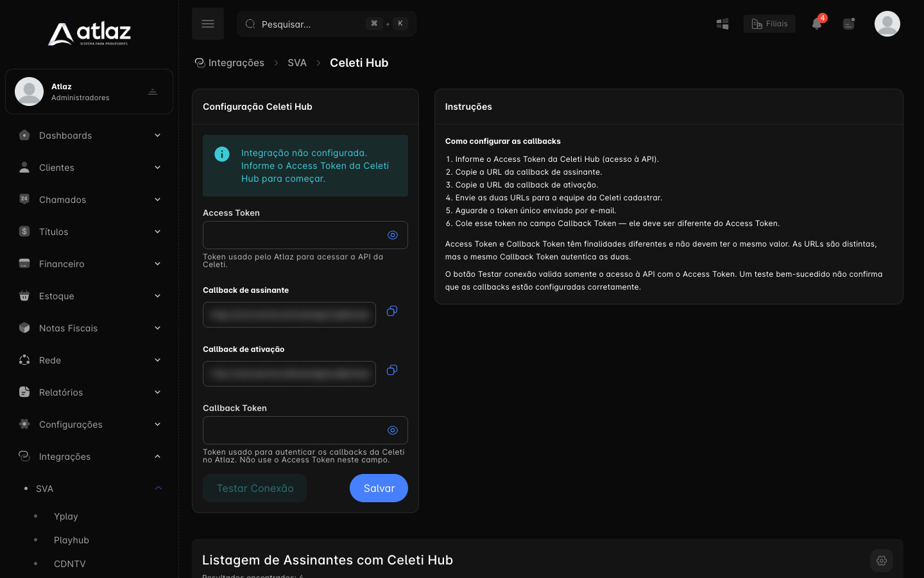This screenshot has height=578, width=924.
Task: Open the Filiais selector
Action: coord(769,24)
